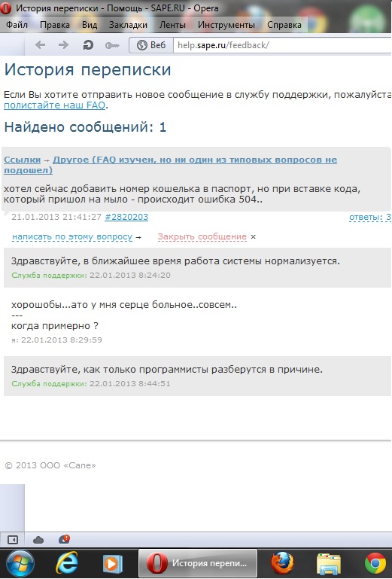Open the Opera Link cloud icon

[x=38, y=541]
